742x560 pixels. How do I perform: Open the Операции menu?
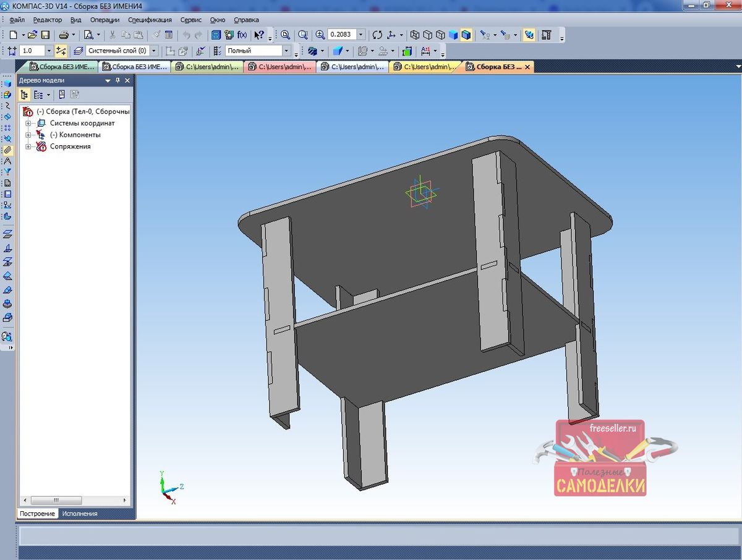104,20
